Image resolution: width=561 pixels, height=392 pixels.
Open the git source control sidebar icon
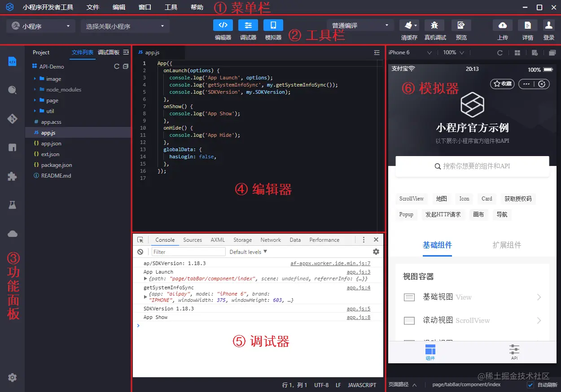click(13, 119)
